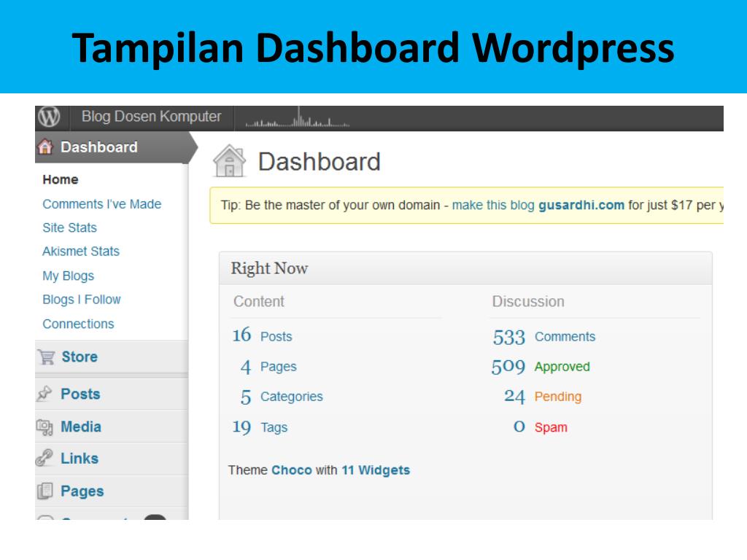747x560 pixels.
Task: Click the 19 tags count
Action: coord(241,427)
